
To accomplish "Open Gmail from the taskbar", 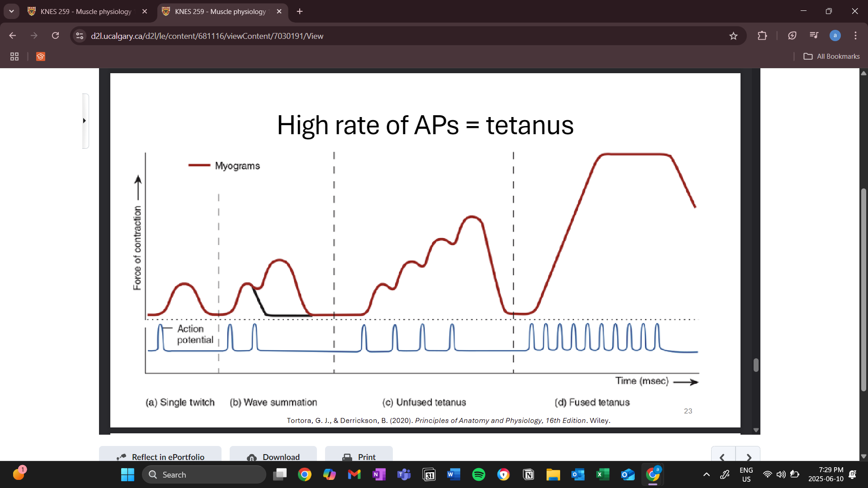I will 354,474.
